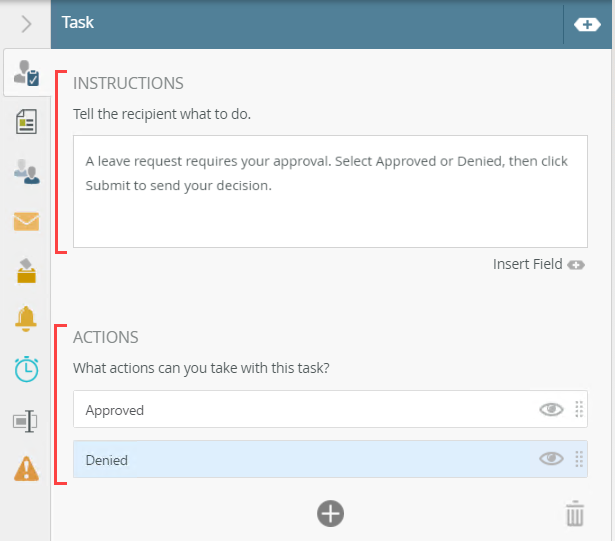Open the Recipients tab icon
Screen dimensions: 615x541
pyautogui.click(x=27, y=171)
